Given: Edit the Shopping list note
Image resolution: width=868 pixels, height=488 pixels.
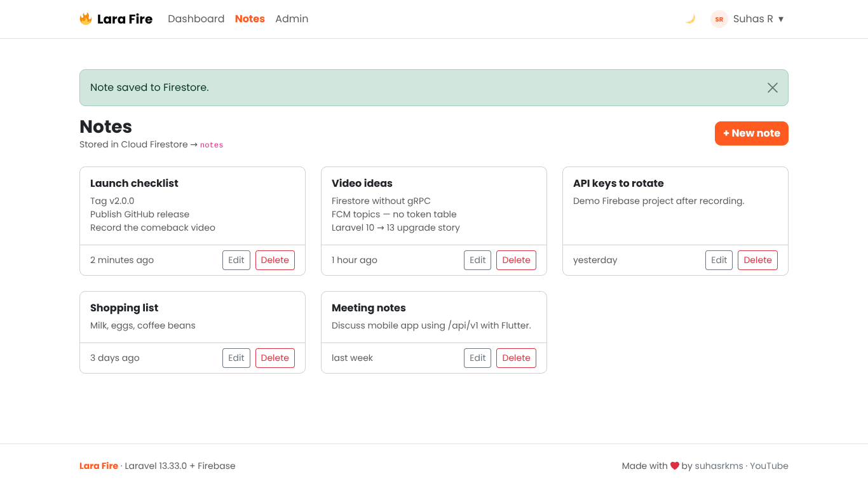Looking at the screenshot, I should [x=236, y=358].
